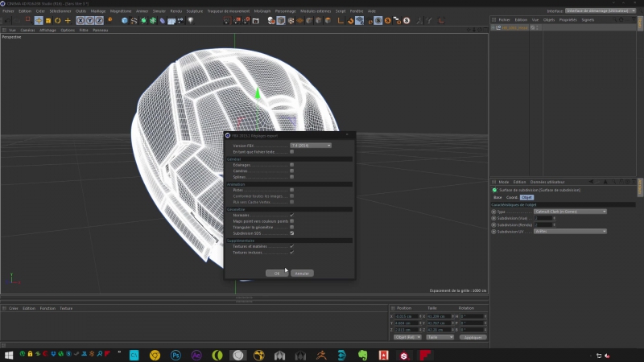
Task: Click the deformer icon in toolbar
Action: click(x=163, y=21)
